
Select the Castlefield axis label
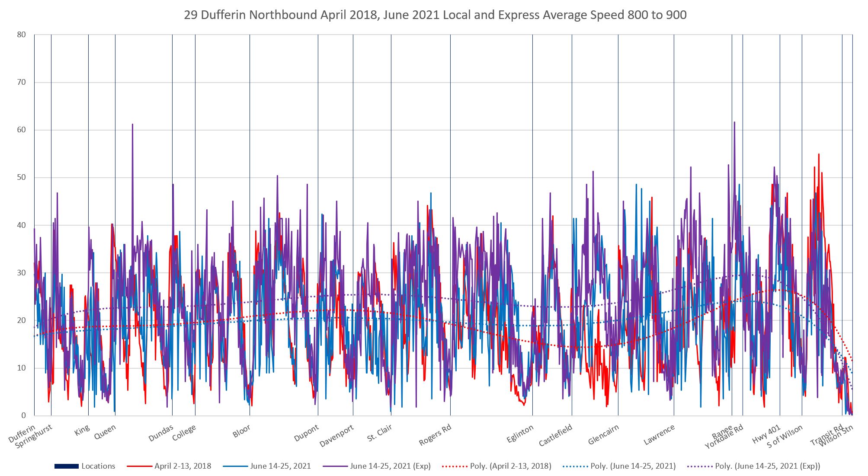coord(556,435)
